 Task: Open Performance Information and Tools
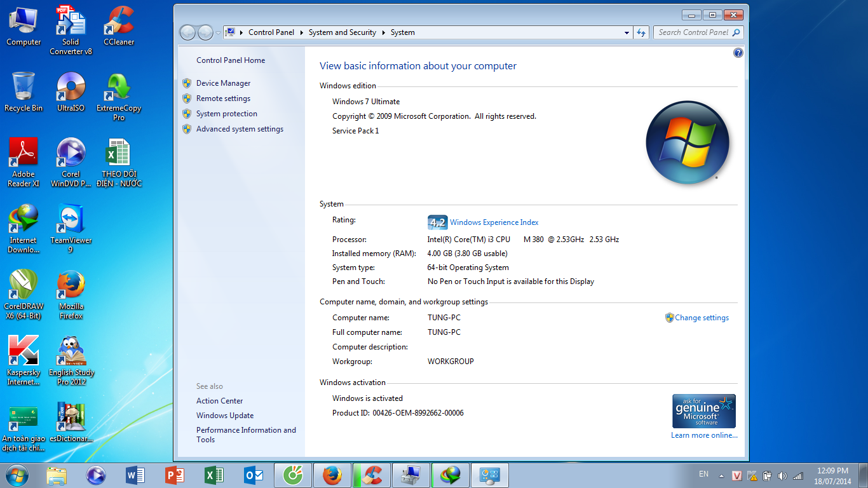pos(246,435)
